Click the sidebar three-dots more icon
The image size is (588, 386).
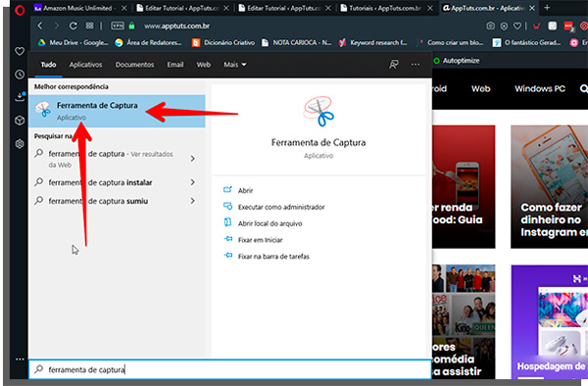(20, 359)
